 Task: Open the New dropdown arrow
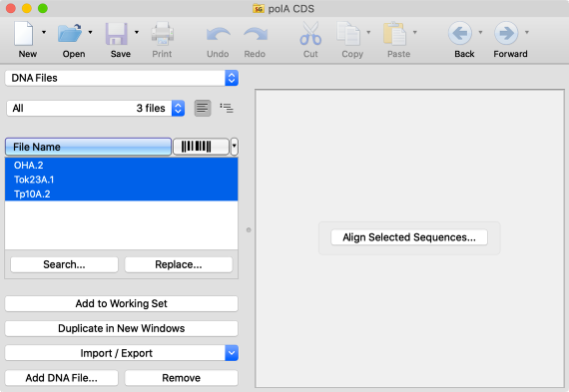[44, 32]
